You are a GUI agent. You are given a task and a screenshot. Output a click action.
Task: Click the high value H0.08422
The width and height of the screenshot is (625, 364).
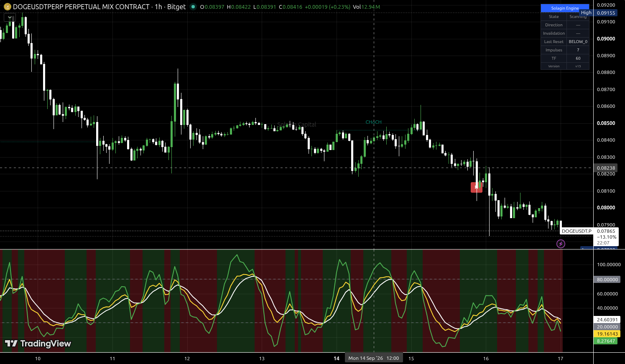point(239,7)
